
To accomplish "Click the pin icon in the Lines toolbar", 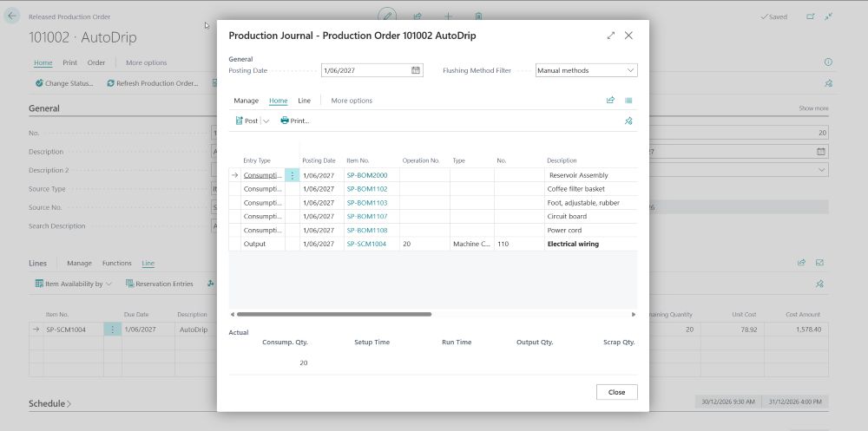I will coord(820,284).
